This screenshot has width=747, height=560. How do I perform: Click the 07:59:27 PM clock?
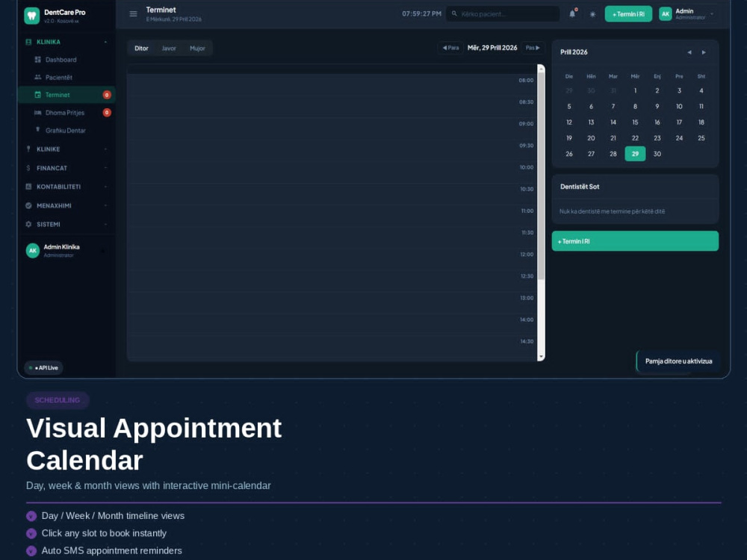click(421, 13)
